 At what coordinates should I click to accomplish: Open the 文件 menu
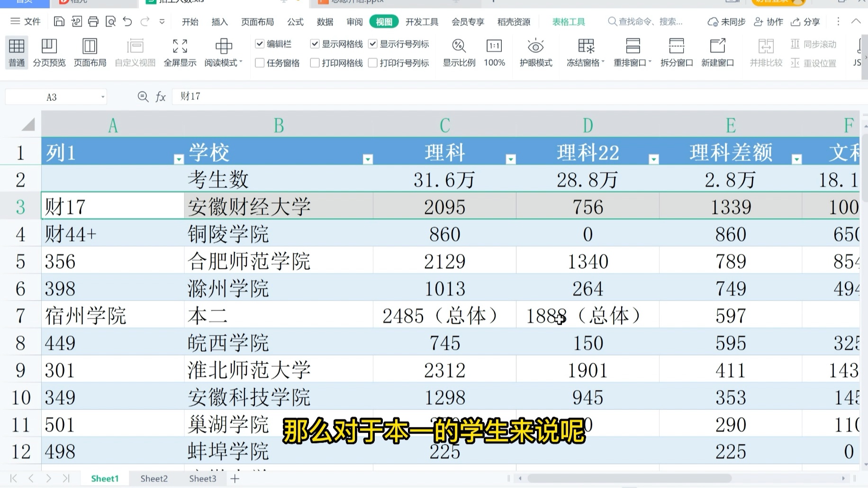26,21
